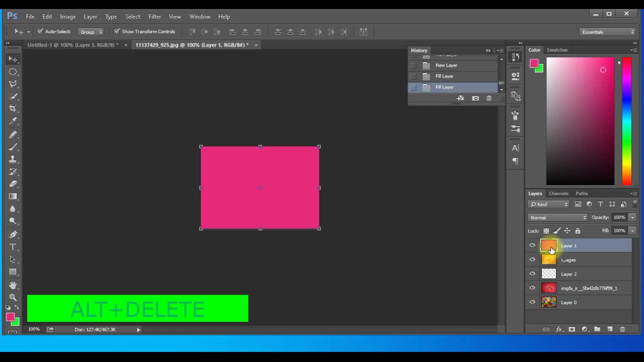Create new snapshot in History panel
Viewport: 644px width, 362px height.
point(475,98)
